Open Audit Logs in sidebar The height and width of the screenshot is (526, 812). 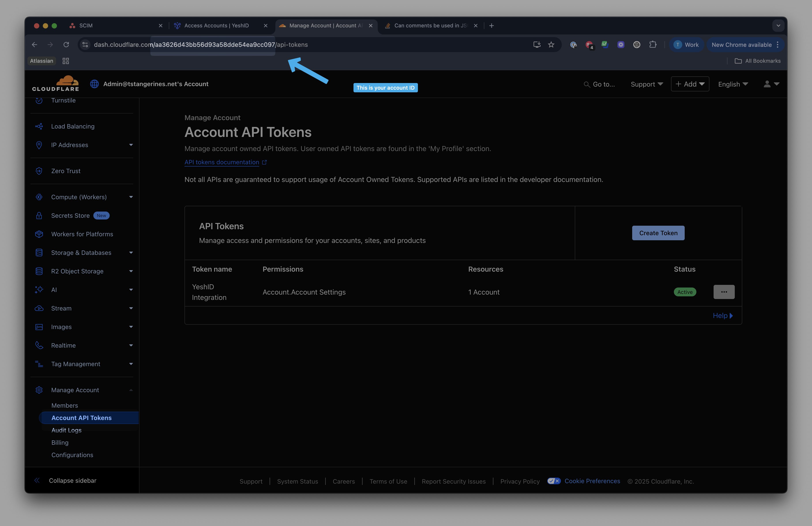click(x=67, y=430)
